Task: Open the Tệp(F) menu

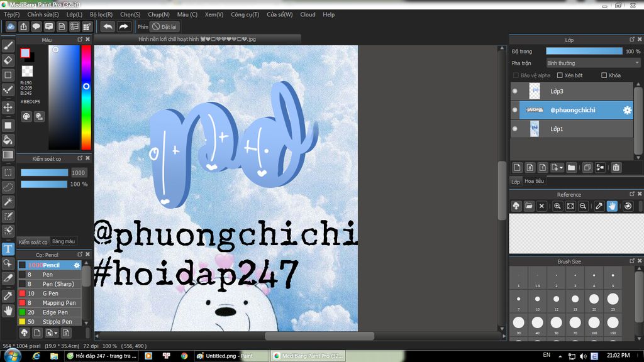Action: [11, 14]
